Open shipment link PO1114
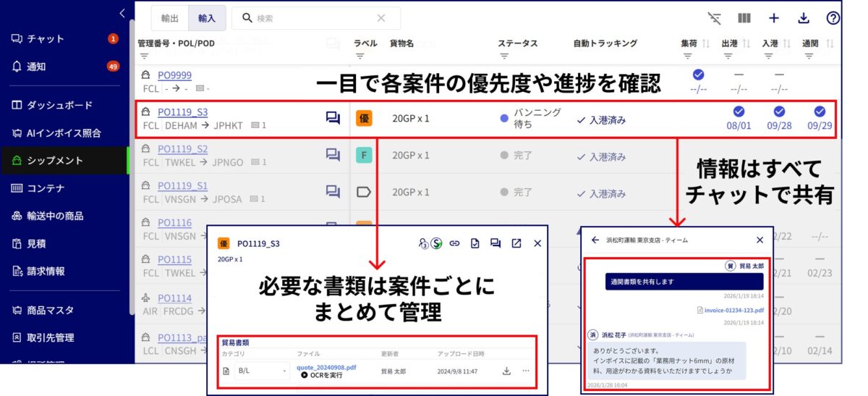This screenshot has width=868, height=396. (174, 298)
